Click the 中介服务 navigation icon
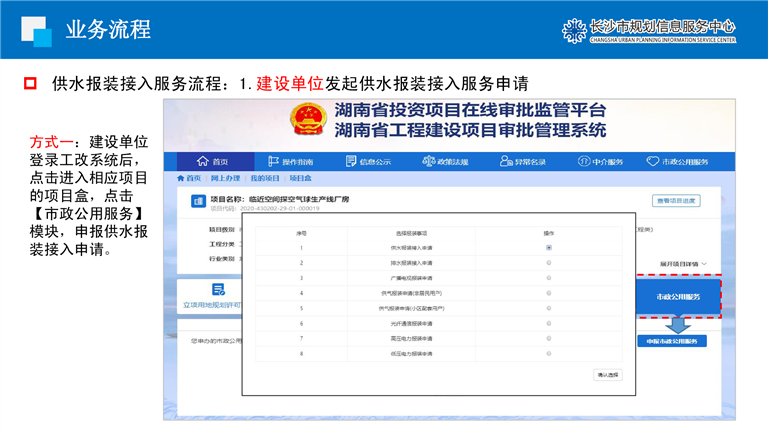The image size is (768, 432). tap(583, 162)
